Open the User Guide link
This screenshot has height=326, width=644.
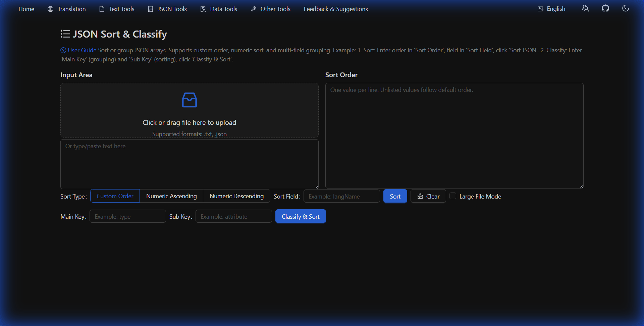coord(82,50)
